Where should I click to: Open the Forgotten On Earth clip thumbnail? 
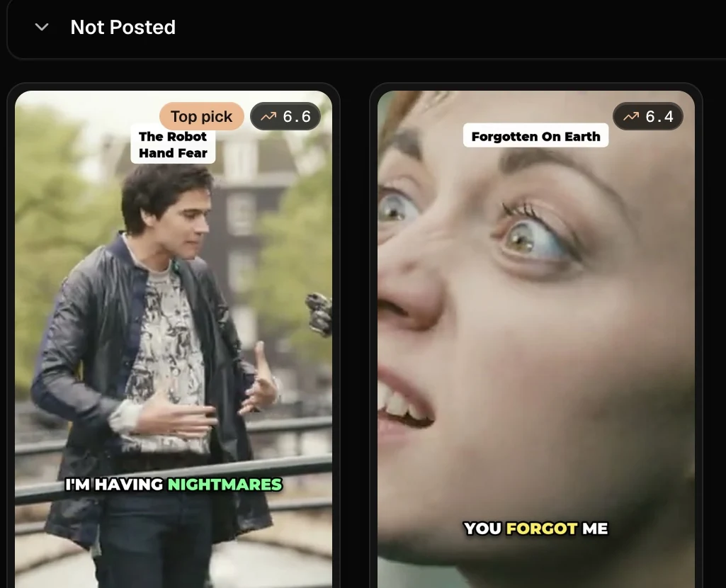click(536, 339)
